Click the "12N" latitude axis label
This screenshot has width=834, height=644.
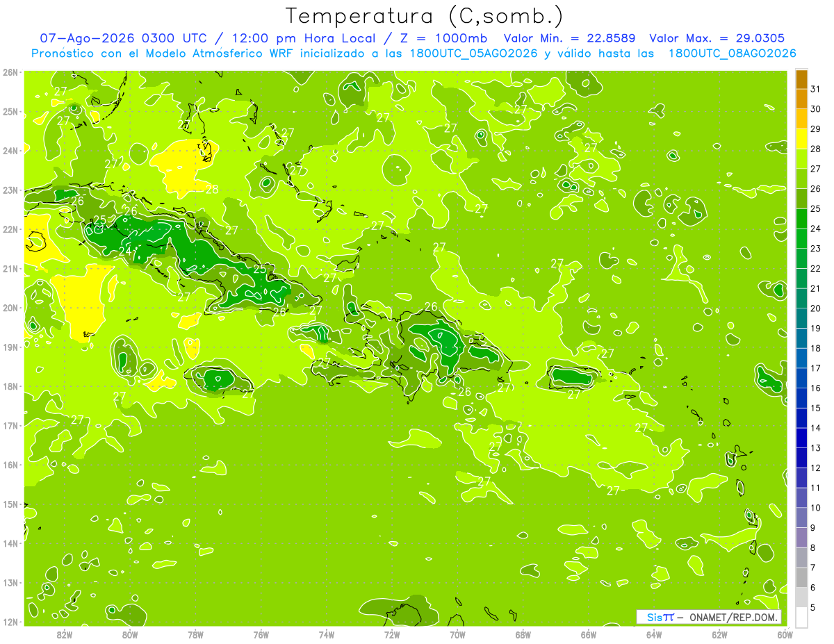(10, 622)
